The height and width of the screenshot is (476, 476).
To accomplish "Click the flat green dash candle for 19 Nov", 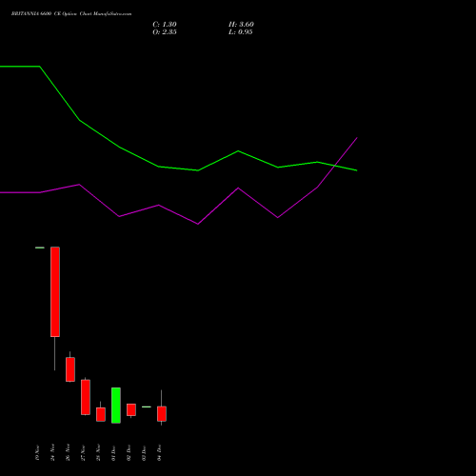I will click(x=40, y=248).
